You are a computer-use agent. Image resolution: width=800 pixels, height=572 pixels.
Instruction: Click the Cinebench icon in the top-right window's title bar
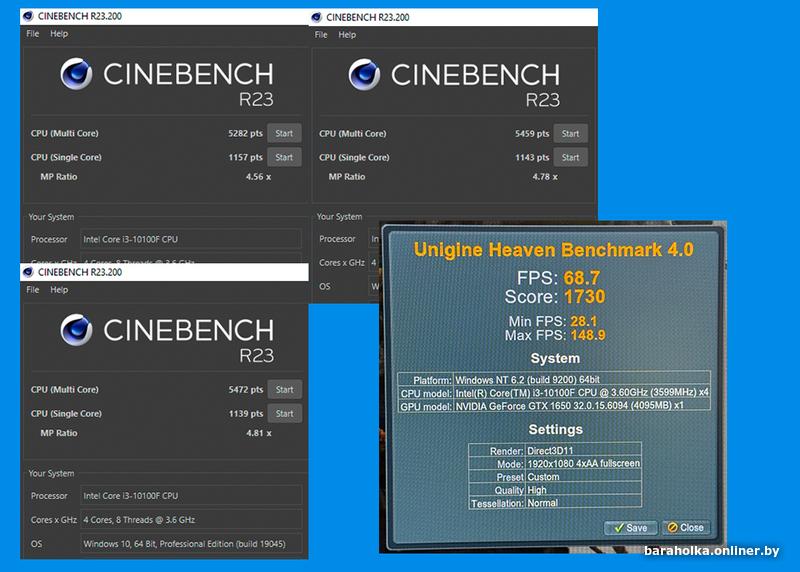(x=316, y=17)
